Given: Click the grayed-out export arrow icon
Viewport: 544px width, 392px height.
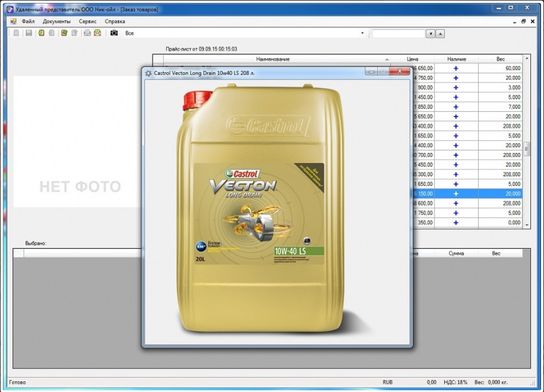Looking at the screenshot, I should point(74,33).
